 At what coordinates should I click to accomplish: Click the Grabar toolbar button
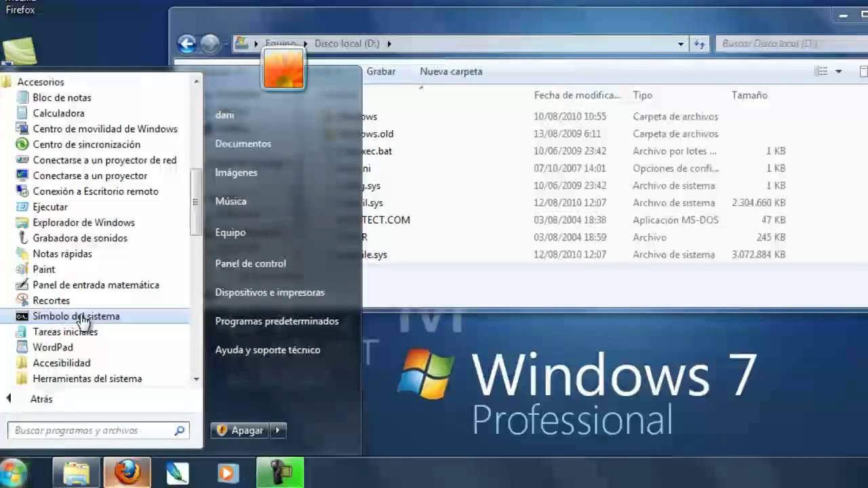click(x=381, y=71)
